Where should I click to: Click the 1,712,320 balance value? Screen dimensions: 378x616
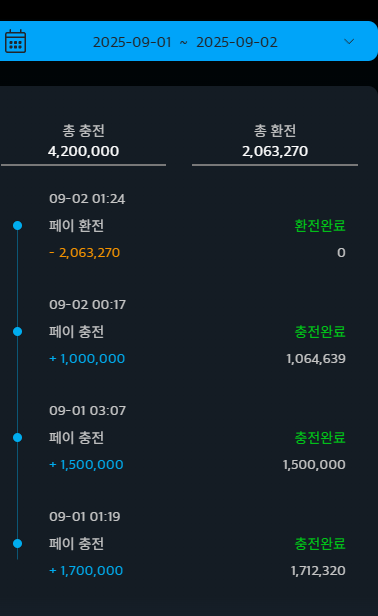(x=318, y=571)
